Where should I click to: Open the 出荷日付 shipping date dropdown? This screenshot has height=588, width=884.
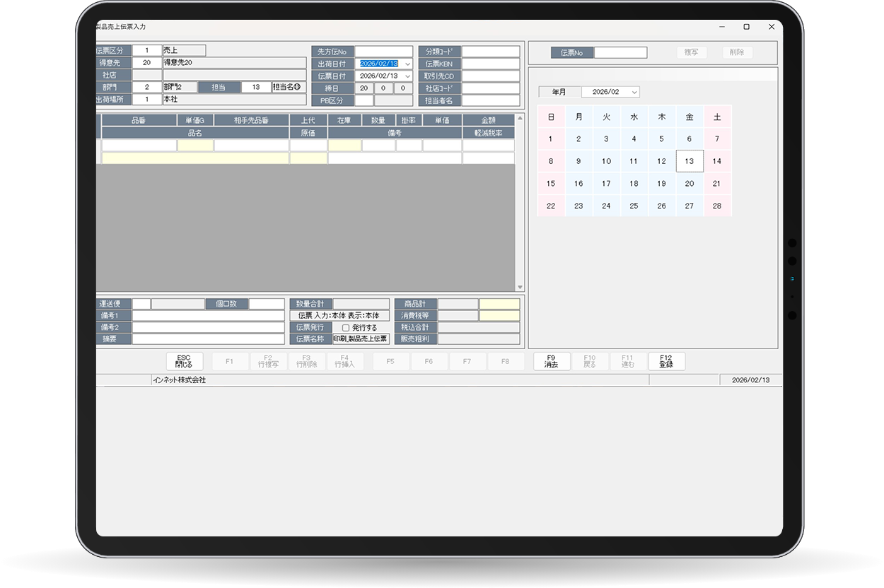point(408,64)
